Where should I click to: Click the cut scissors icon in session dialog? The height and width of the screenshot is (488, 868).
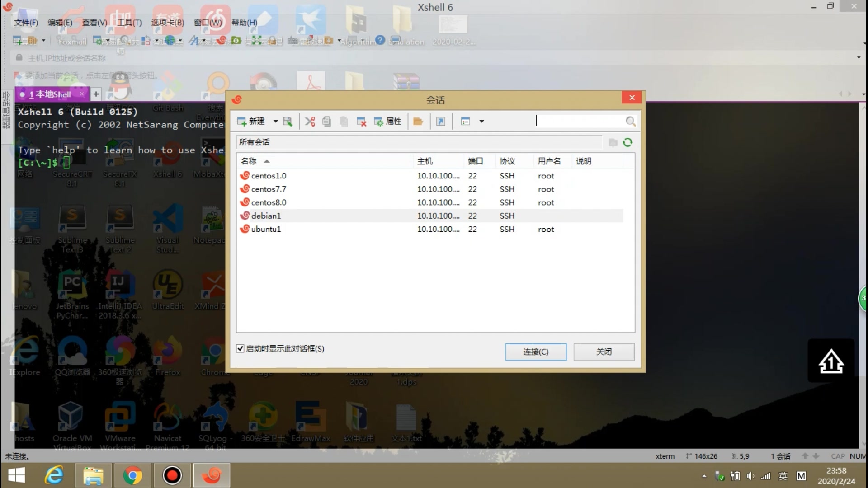pyautogui.click(x=310, y=121)
